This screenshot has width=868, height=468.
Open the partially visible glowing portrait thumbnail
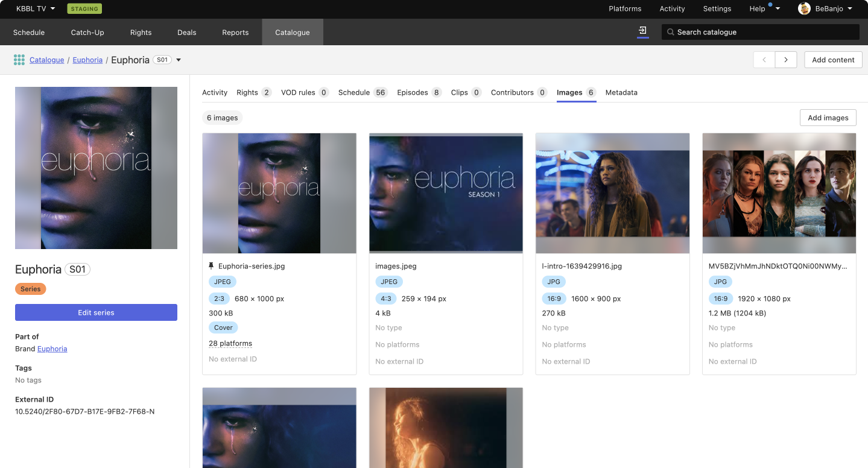446,428
